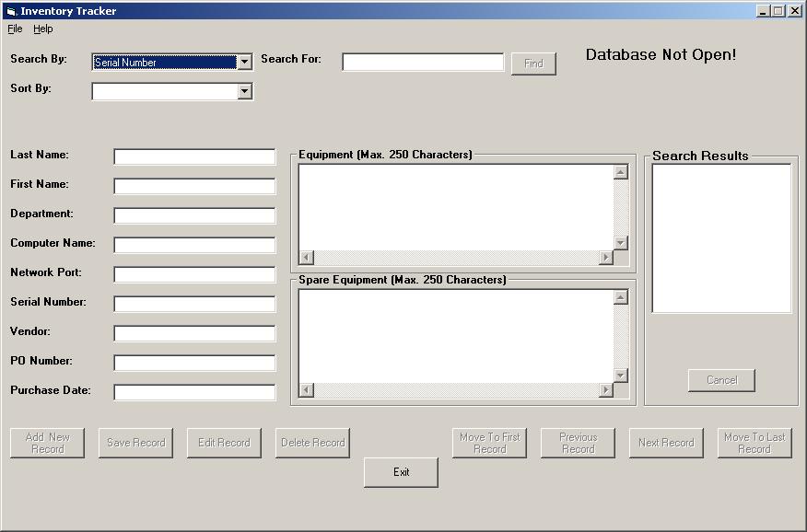807x532 pixels.
Task: Click Equipment box scroll-right arrow
Action: click(605, 258)
